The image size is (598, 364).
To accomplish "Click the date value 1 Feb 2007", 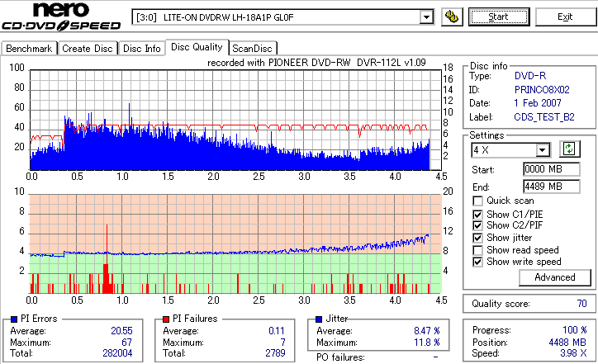I will point(538,103).
